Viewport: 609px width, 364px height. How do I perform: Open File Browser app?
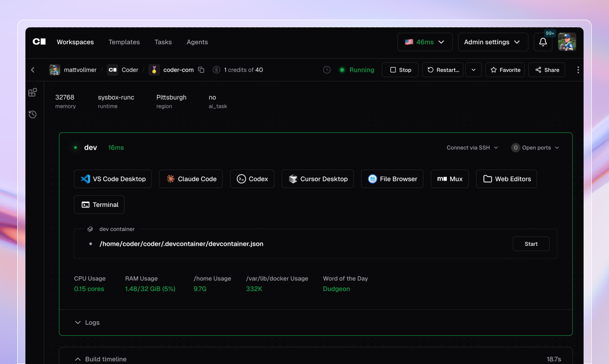point(392,179)
